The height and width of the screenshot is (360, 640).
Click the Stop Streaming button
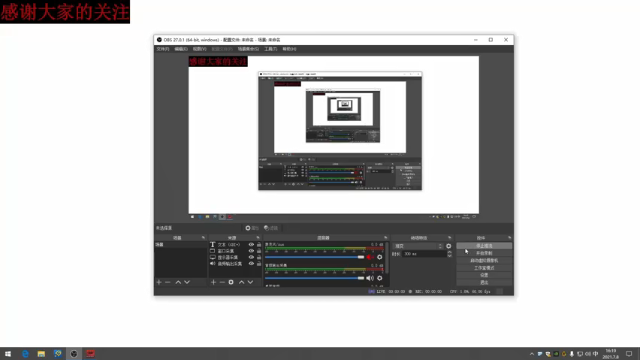coord(484,246)
